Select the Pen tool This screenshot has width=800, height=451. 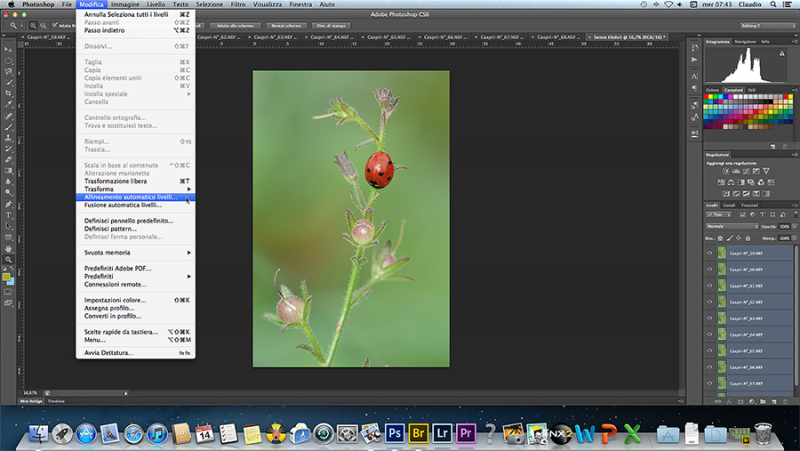8,204
